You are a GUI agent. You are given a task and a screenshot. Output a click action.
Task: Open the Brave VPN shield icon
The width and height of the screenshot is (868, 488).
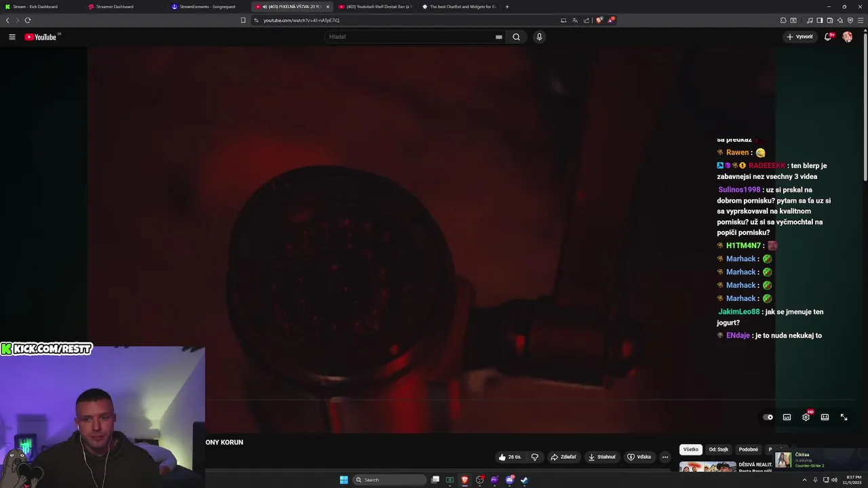click(850, 20)
